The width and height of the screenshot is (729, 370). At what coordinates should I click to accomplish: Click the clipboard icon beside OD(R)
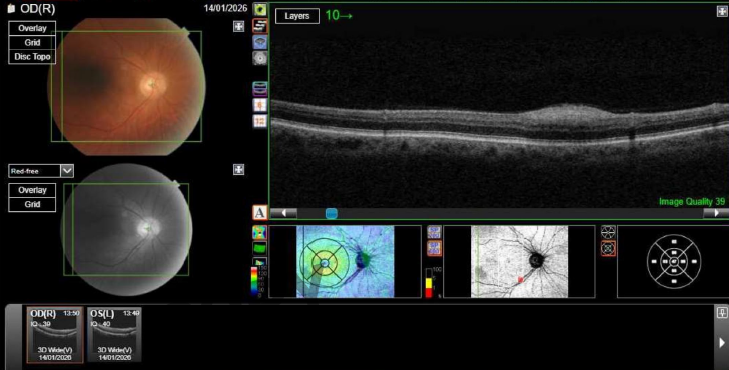point(12,8)
